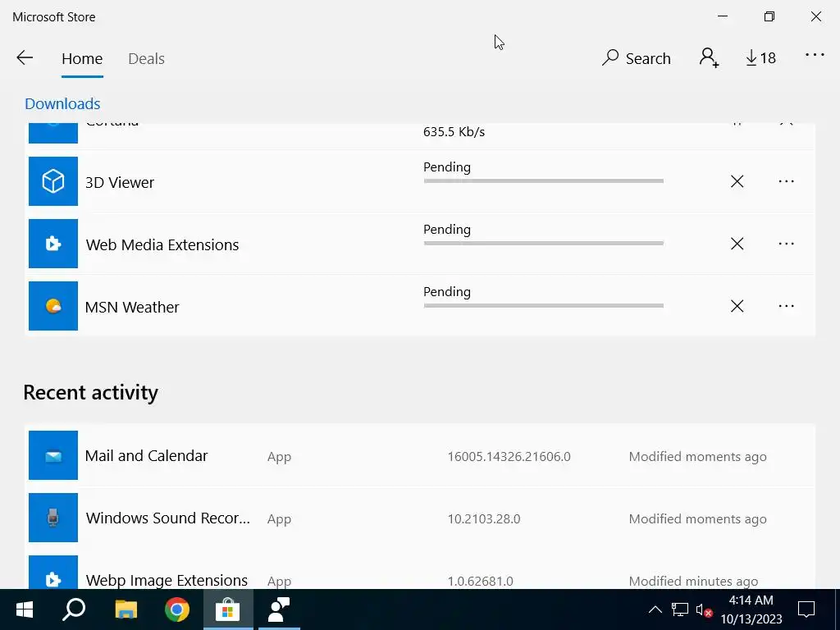
Task: Open the taskbar clock and date
Action: (751, 609)
